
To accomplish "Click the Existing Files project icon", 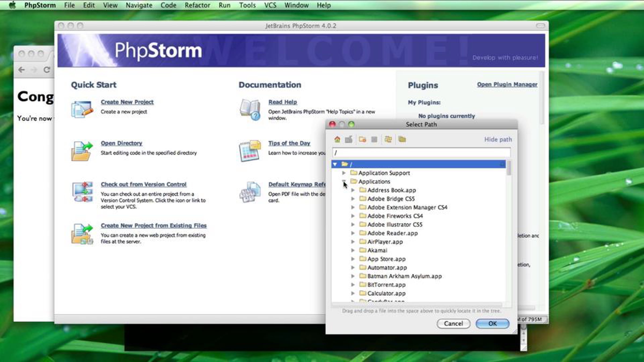I will [x=82, y=234].
